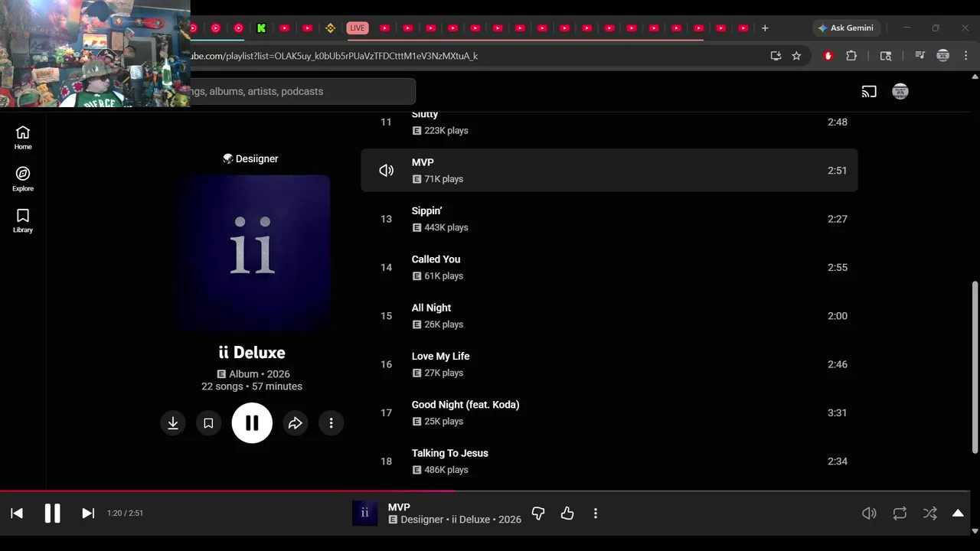Image resolution: width=980 pixels, height=551 pixels.
Task: Share the ii Deluxe album
Action: pos(296,423)
